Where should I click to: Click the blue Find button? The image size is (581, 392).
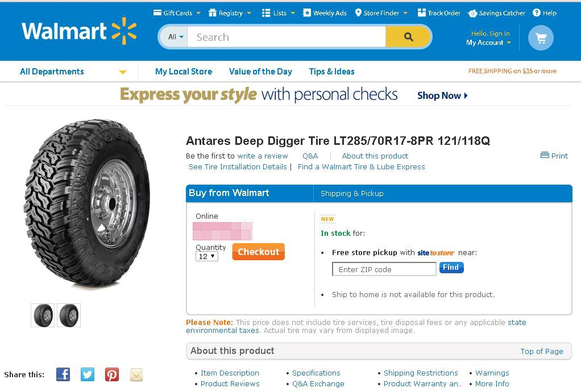[451, 268]
